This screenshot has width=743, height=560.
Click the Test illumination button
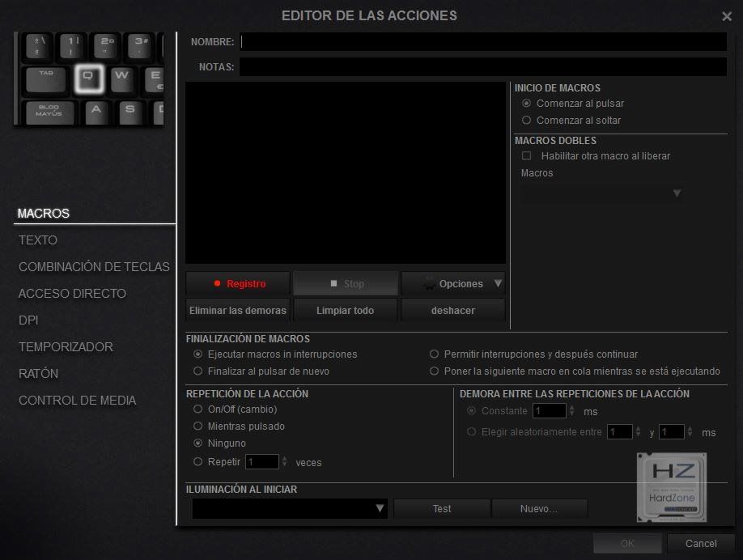[x=442, y=509]
